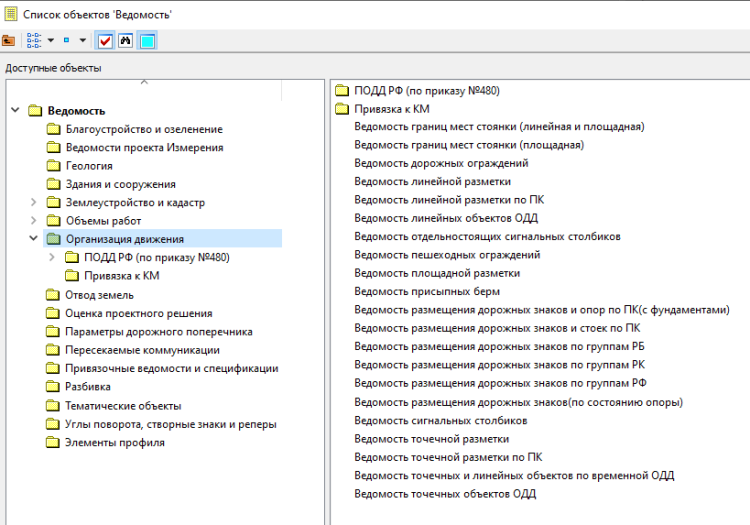Collapse the Ведомость root tree node
Viewport: 750px width, 525px height.
pos(15,111)
